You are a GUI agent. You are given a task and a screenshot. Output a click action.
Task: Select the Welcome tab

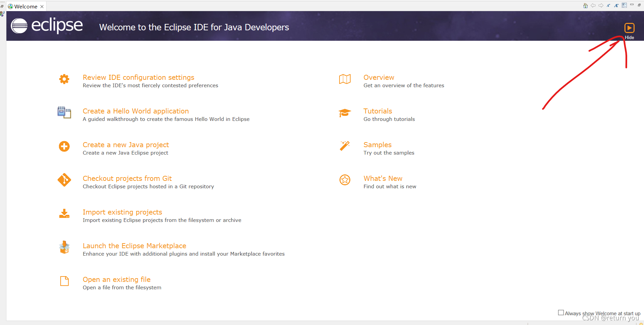tap(26, 7)
